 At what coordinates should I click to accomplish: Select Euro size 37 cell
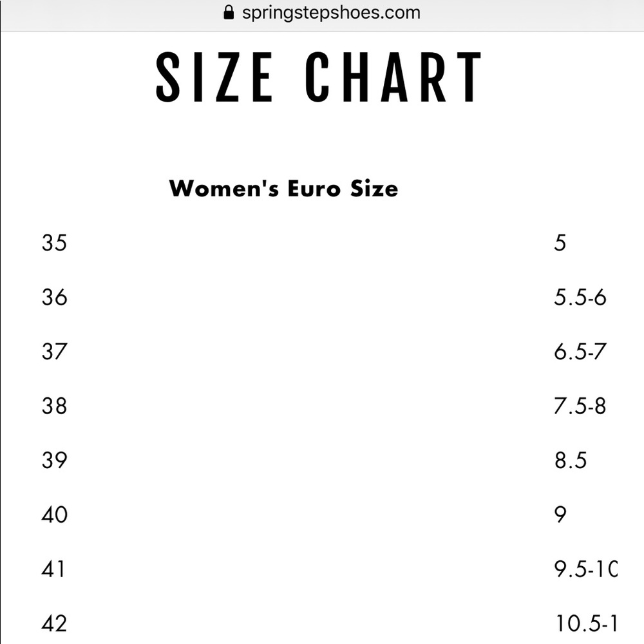click(x=54, y=352)
